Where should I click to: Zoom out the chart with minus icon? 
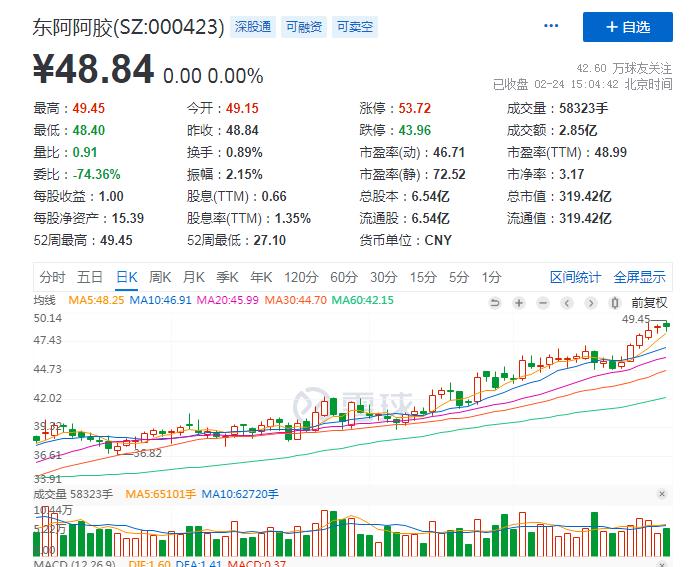click(x=543, y=303)
